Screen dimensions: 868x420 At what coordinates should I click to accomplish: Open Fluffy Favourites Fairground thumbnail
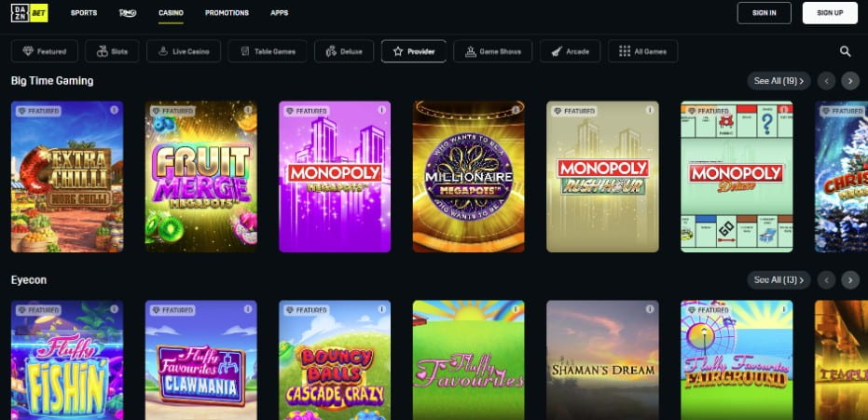pyautogui.click(x=737, y=360)
